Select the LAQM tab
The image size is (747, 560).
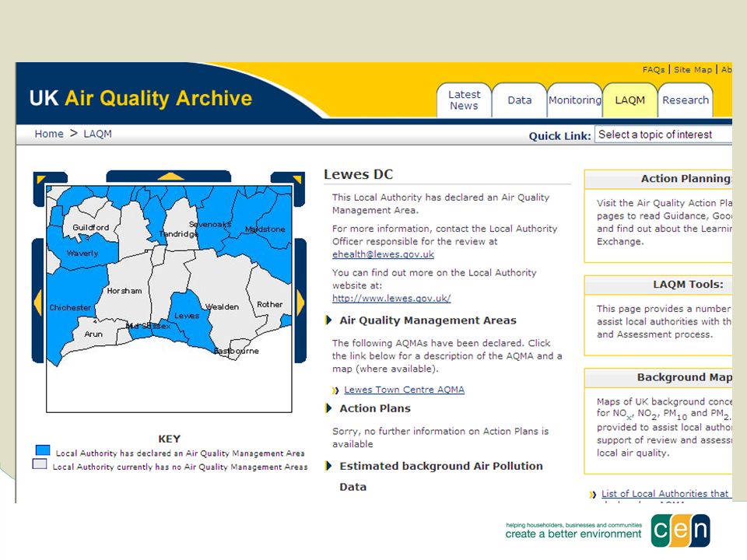630,100
